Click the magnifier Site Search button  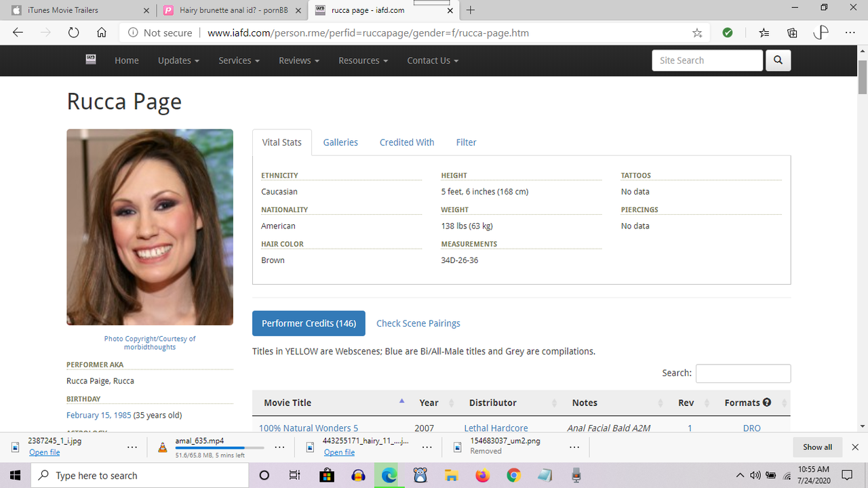pos(778,60)
